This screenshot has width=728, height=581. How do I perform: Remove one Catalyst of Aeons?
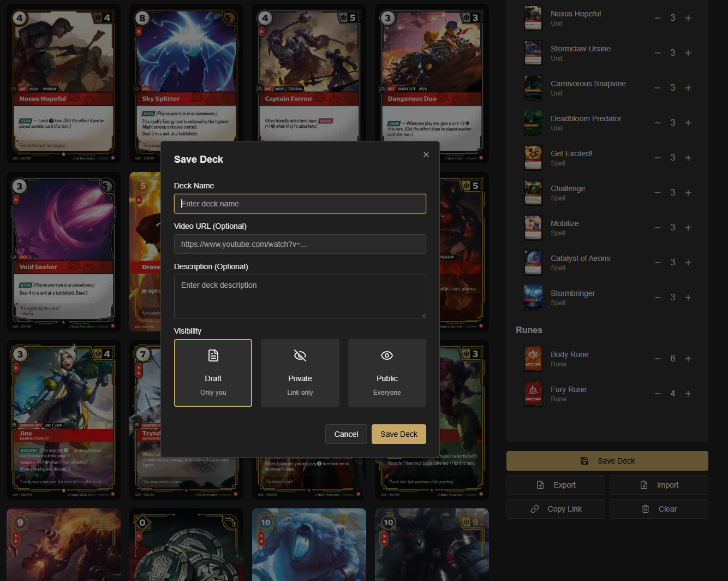click(658, 263)
